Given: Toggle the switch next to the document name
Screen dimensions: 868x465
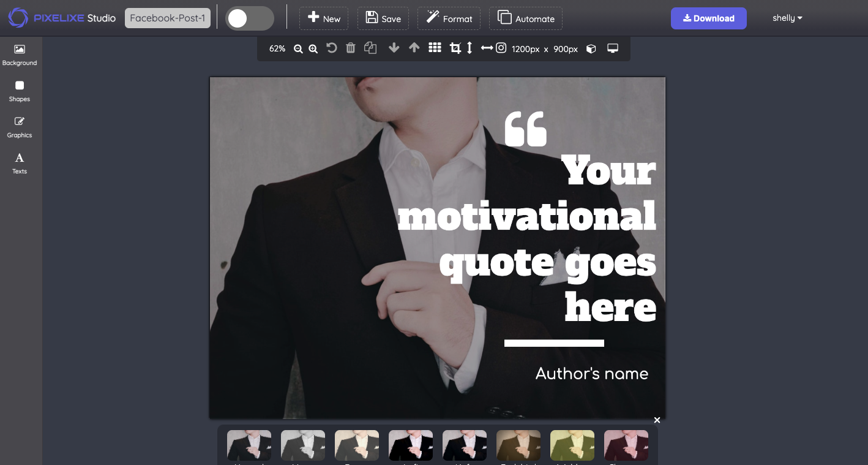Looking at the screenshot, I should pos(250,18).
